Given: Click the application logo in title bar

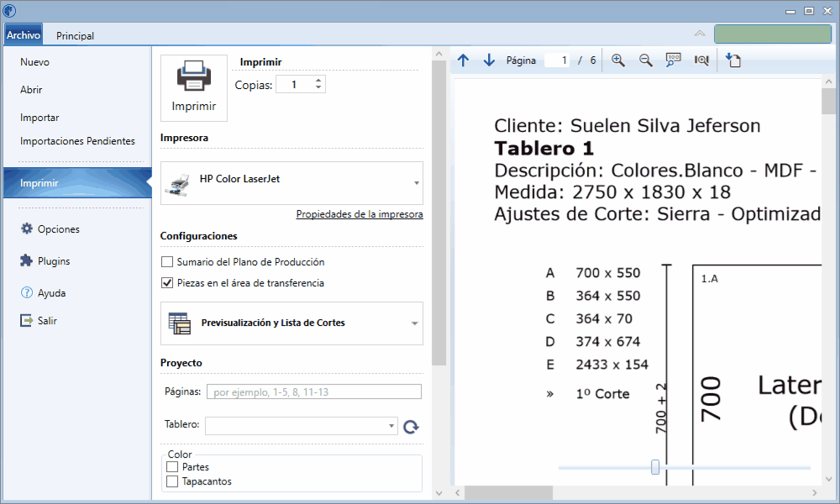Looking at the screenshot, I should 9,11.
